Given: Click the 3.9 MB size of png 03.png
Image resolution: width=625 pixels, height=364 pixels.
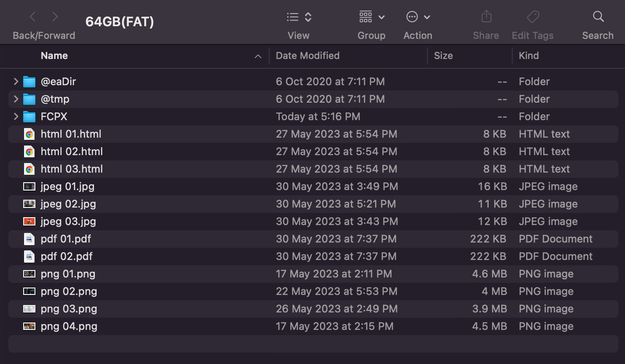Looking at the screenshot, I should (490, 309).
